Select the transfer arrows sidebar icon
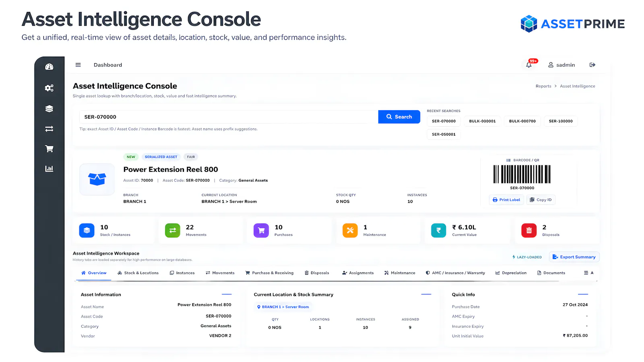644x362 pixels. point(49,129)
